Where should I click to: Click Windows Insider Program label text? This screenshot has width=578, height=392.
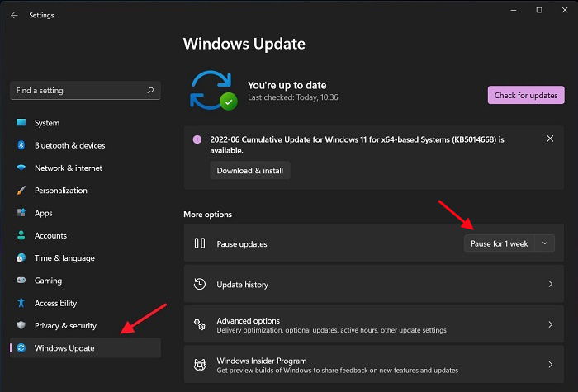(x=262, y=361)
